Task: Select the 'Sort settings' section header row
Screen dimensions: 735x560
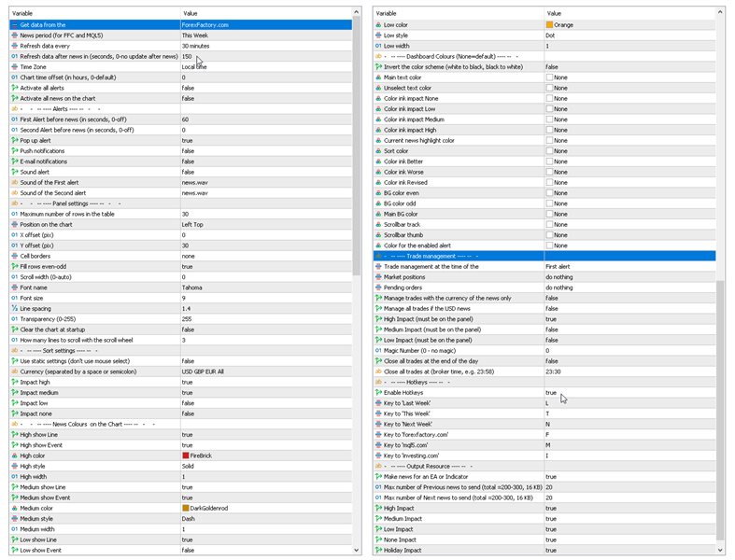Action: [x=180, y=351]
